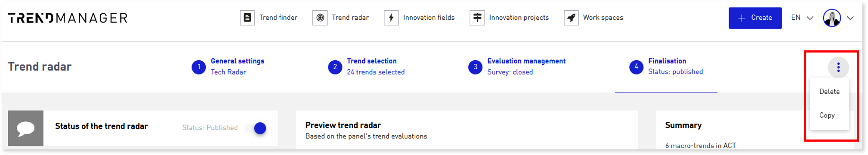Click the Work spaces rocket icon
Viewport: 868px width, 155px height.
coord(571,18)
